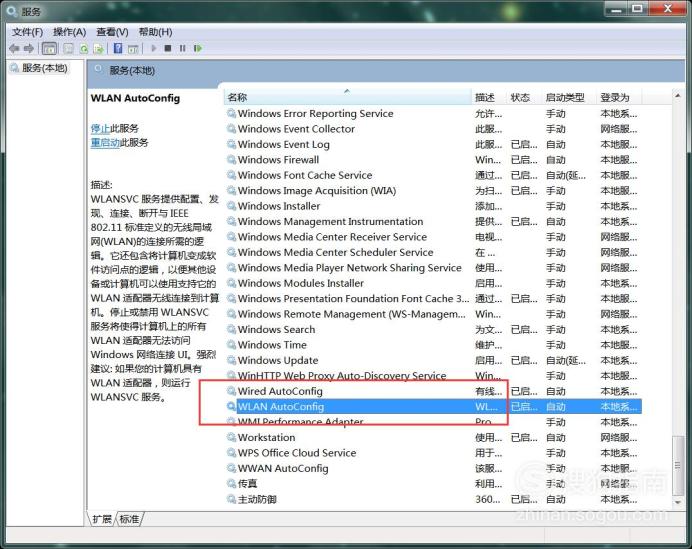Click the vertical scrollbar thumb
The height and width of the screenshot is (549, 692).
tap(678, 466)
